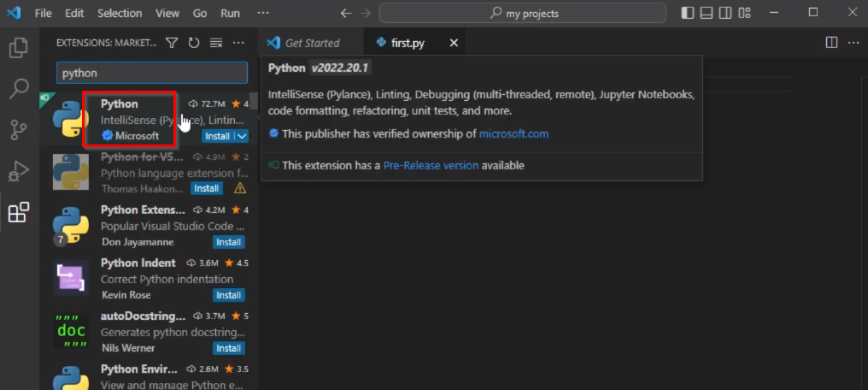Screen dimensions: 868x390
Task: Install the Python Indent extension
Action: [x=229, y=295]
